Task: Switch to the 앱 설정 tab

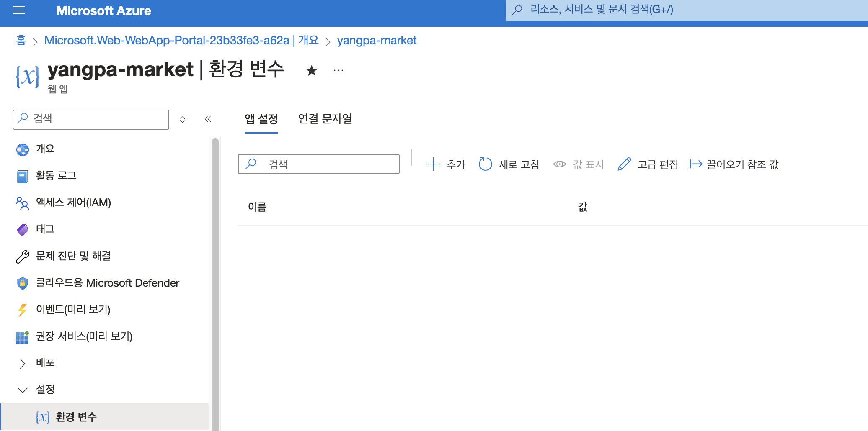Action: point(261,119)
